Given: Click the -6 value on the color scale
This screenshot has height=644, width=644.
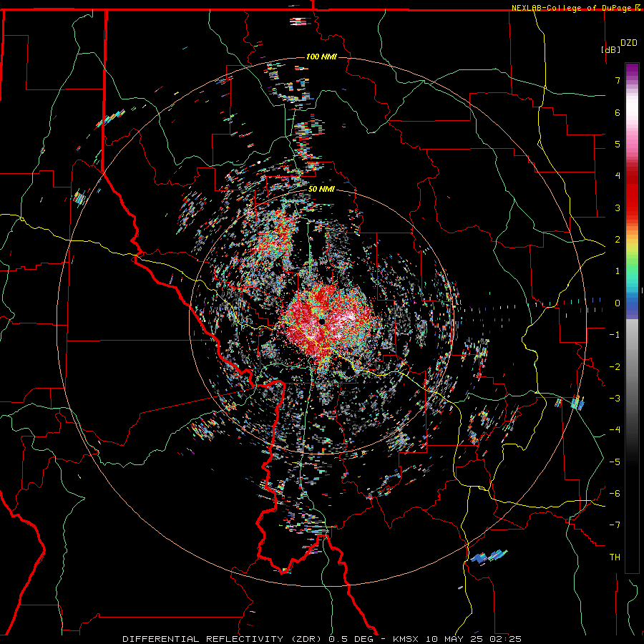Looking at the screenshot, I should coord(615,494).
